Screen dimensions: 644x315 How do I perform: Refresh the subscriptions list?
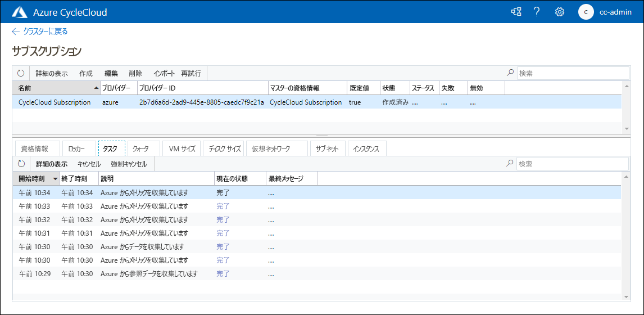coord(21,74)
